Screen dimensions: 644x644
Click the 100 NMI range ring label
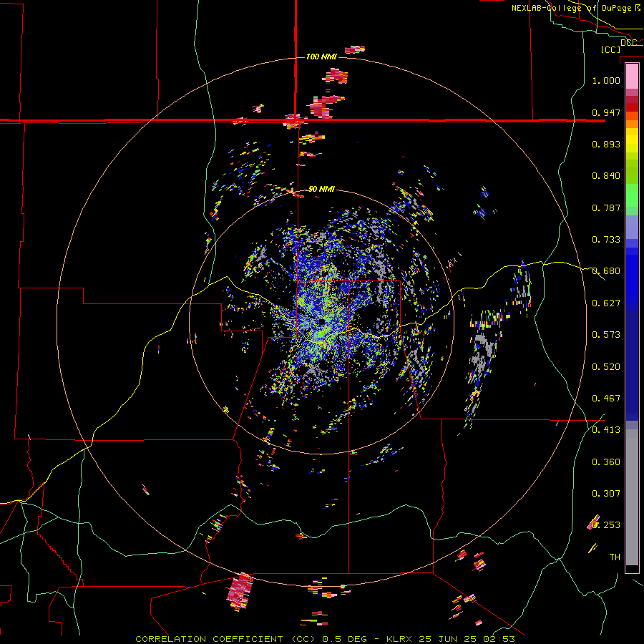321,57
